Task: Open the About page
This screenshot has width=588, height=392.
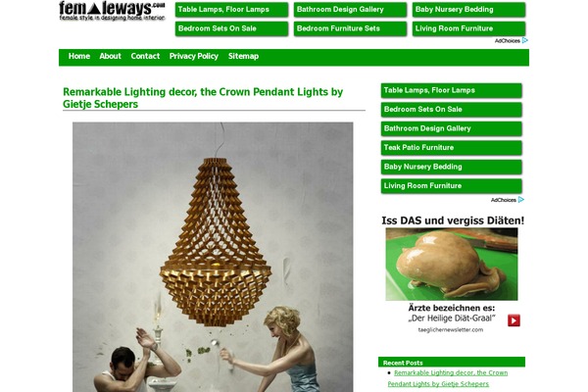Action: 110,56
